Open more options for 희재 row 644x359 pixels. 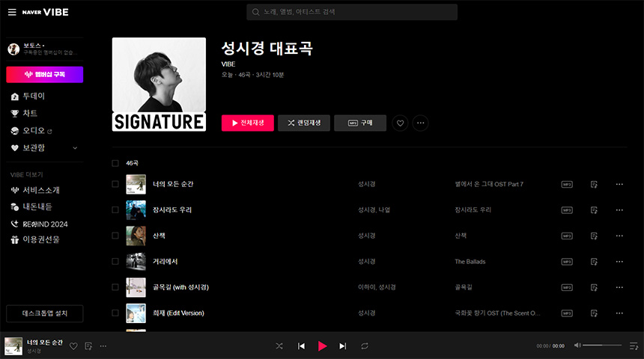(619, 313)
